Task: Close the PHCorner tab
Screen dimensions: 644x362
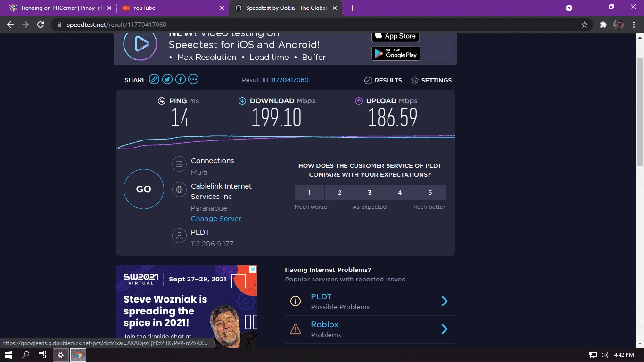Action: (109, 8)
